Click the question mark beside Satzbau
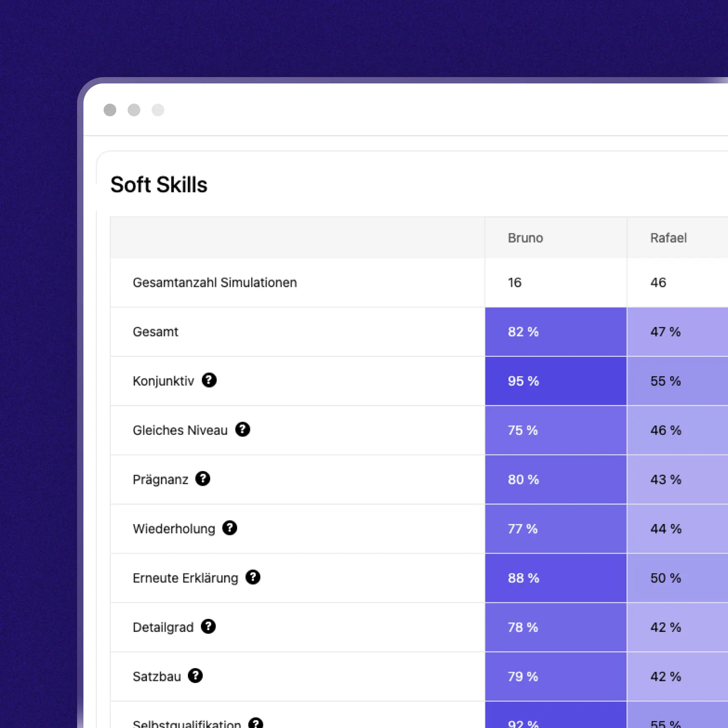 click(x=195, y=676)
